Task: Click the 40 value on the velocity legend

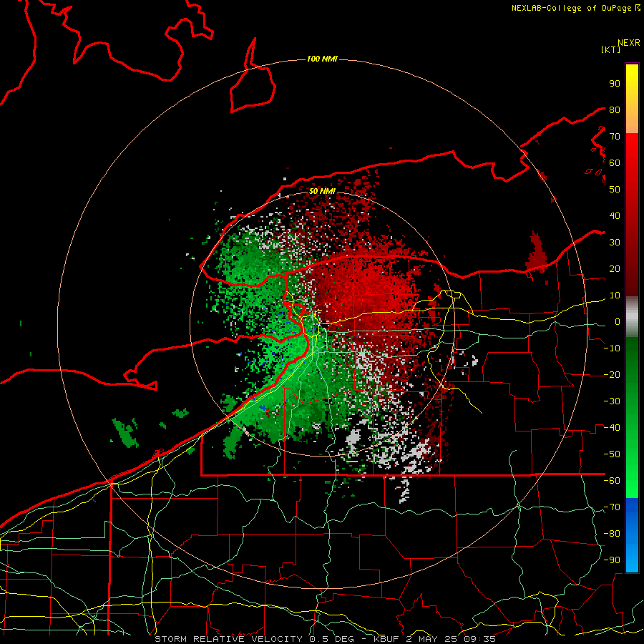Action: point(615,215)
